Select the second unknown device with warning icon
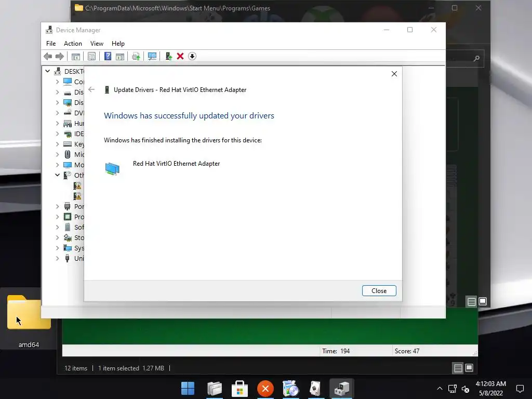Viewport: 532px width, 399px height. tap(77, 196)
